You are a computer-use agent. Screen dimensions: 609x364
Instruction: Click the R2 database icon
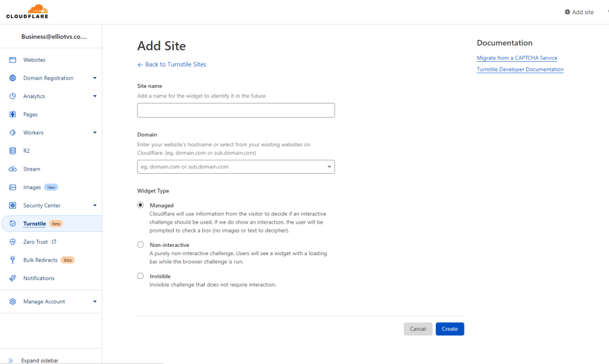12,151
